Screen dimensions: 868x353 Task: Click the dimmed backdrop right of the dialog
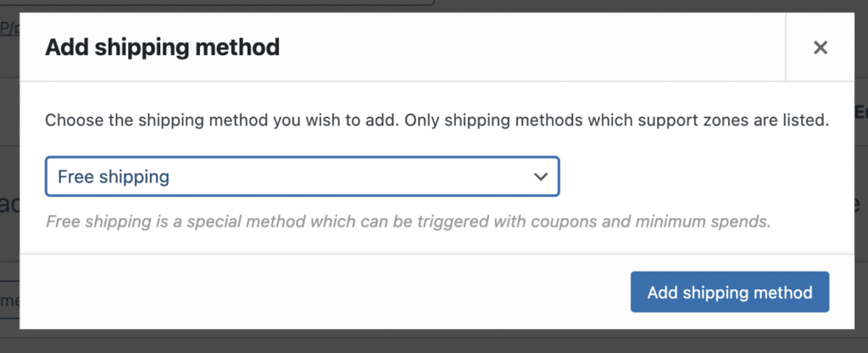859,255
